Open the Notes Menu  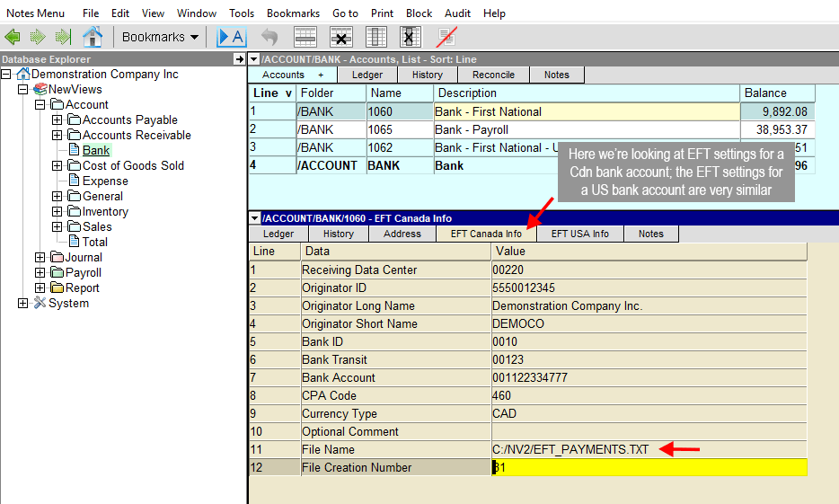tap(35, 13)
